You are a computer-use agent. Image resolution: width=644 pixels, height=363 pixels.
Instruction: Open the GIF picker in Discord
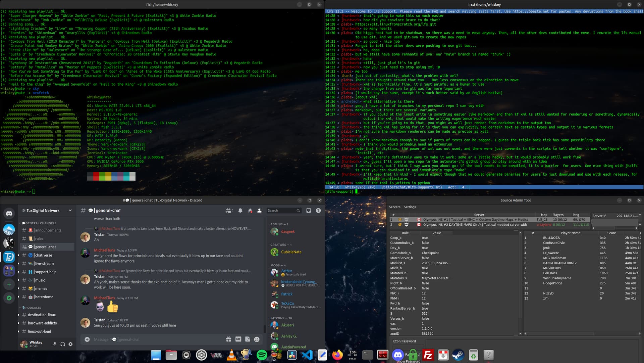(238, 339)
